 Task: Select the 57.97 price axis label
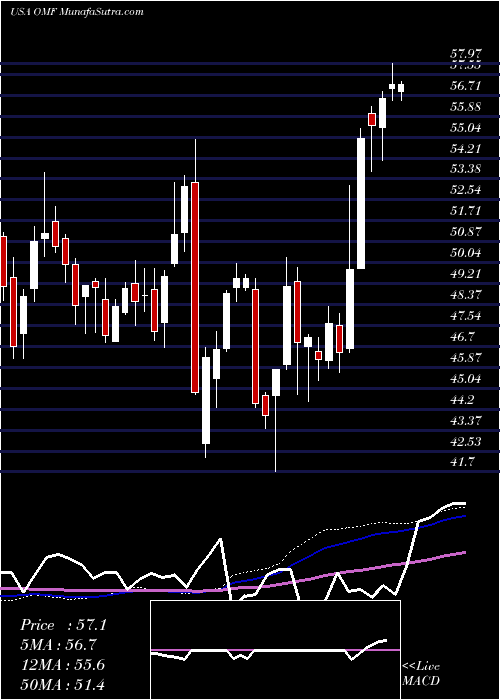[466, 54]
